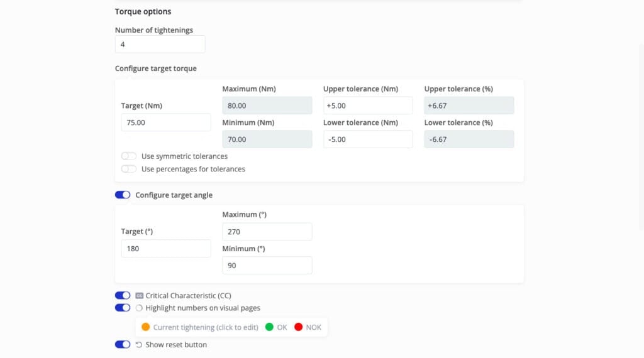Screen dimensions: 644x358
Task: Switch off Critical Characteristic (CC) toggle
Action: (123, 296)
